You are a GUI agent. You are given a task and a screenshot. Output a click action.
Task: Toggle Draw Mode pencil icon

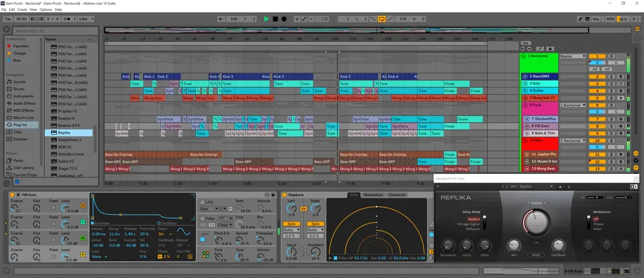tap(580, 19)
